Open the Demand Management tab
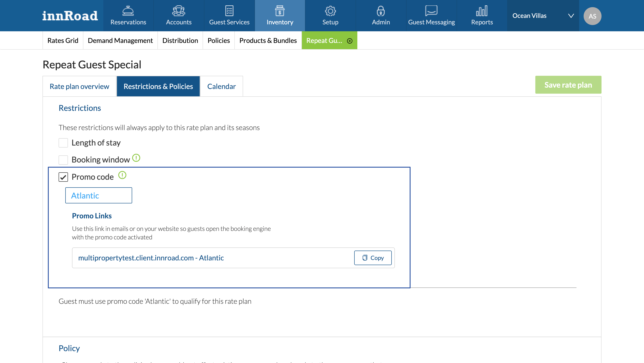Image resolution: width=644 pixels, height=363 pixels. coord(120,40)
